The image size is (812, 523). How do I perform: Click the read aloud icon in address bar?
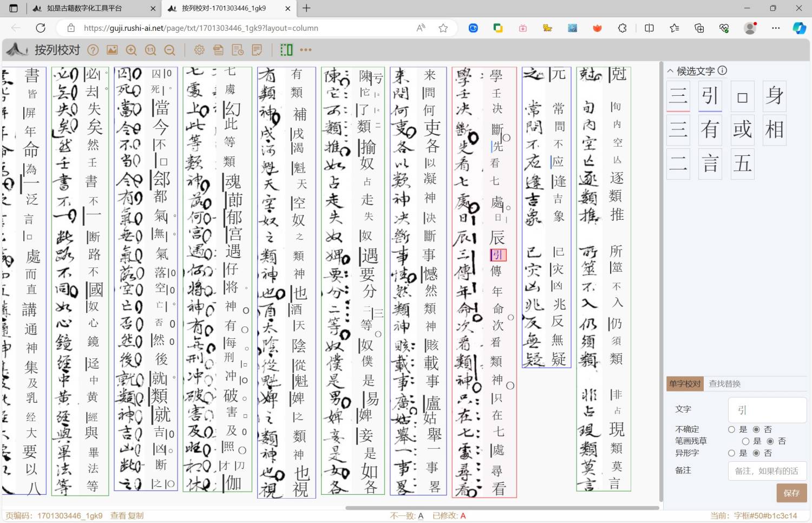coord(421,28)
